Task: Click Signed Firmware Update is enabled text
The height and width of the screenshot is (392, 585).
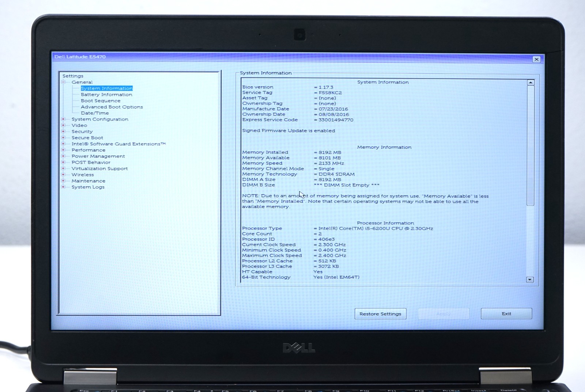Action: (288, 131)
